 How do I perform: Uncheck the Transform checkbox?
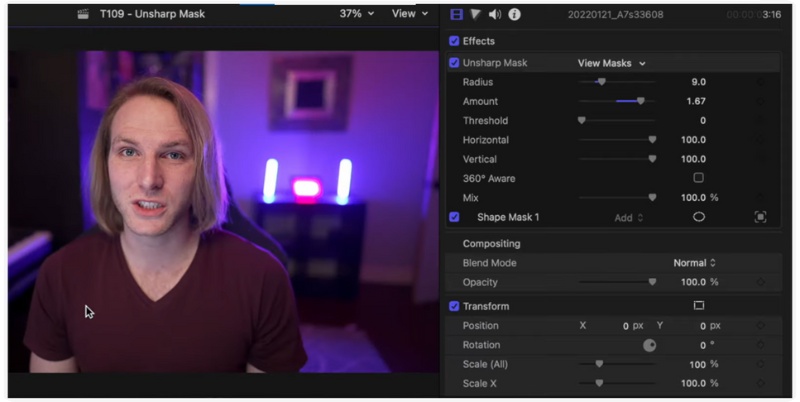tap(454, 306)
